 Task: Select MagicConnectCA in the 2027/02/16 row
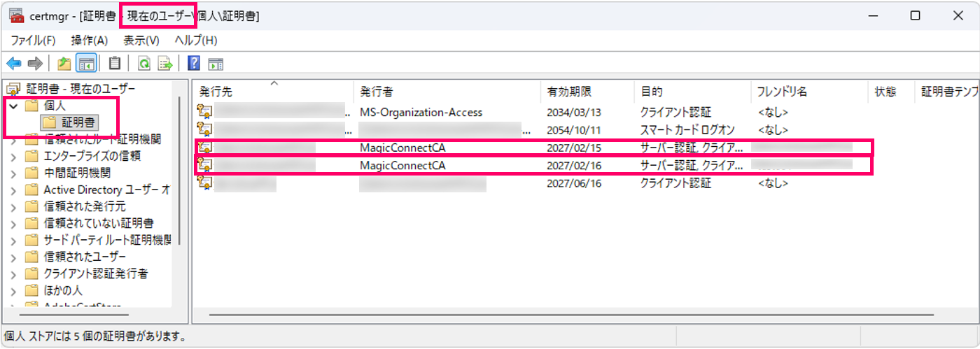coord(402,165)
